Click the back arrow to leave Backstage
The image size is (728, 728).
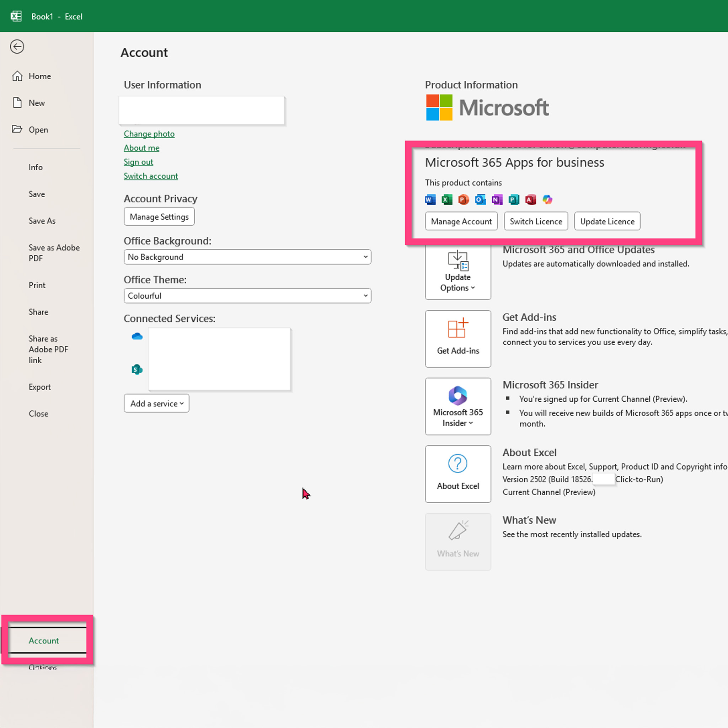click(17, 47)
